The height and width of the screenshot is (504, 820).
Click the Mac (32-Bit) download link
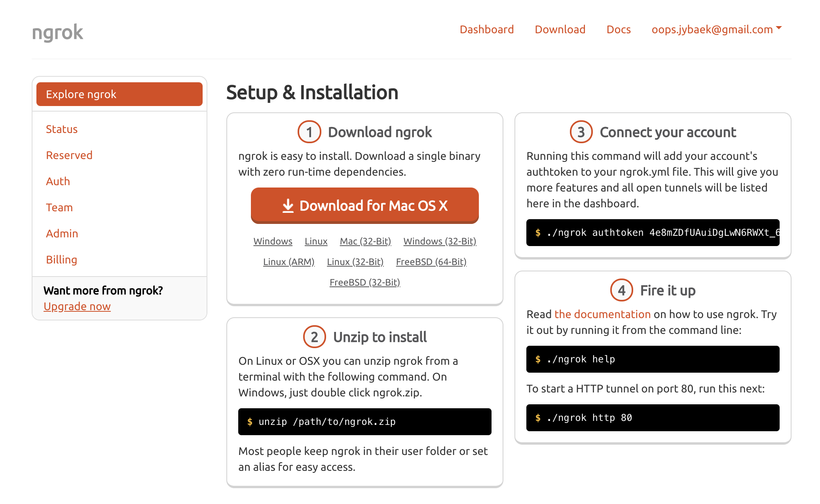[x=366, y=241]
